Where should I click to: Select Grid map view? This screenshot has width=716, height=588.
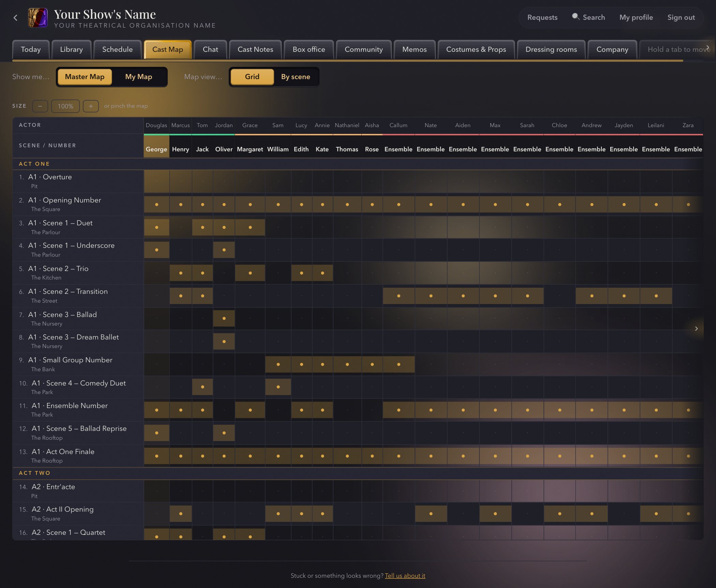[252, 77]
